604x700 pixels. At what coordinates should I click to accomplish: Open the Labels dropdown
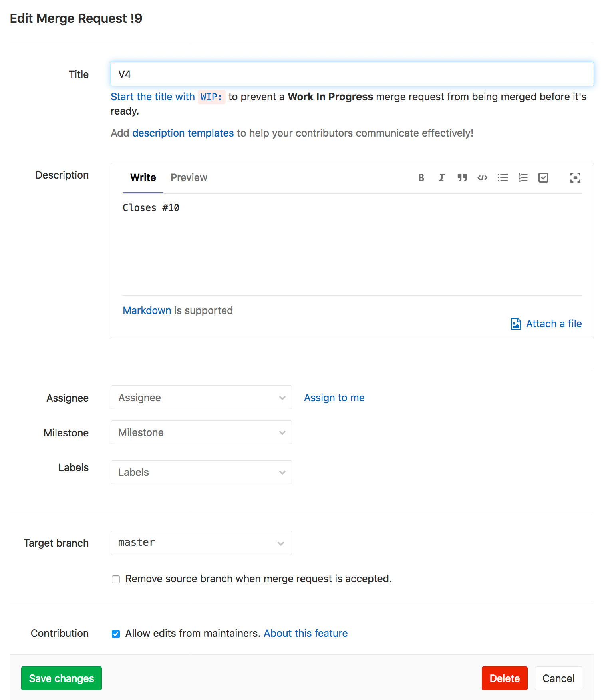pyautogui.click(x=201, y=472)
